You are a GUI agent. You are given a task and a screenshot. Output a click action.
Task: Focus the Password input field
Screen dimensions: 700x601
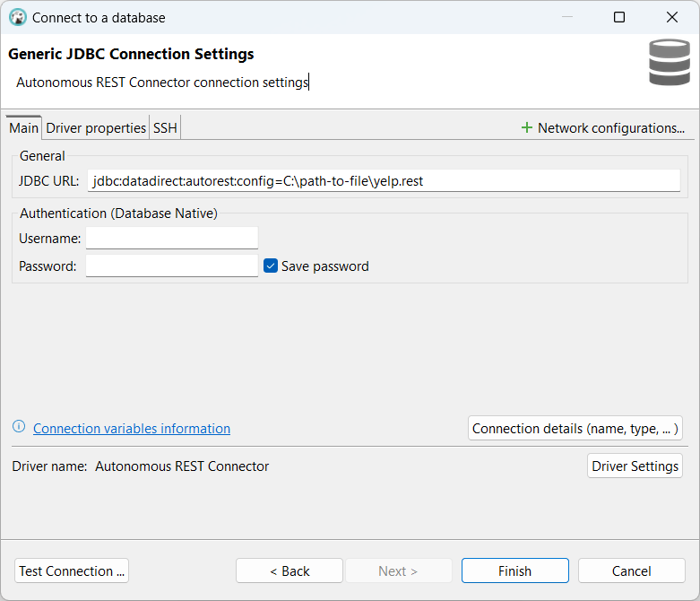point(172,266)
